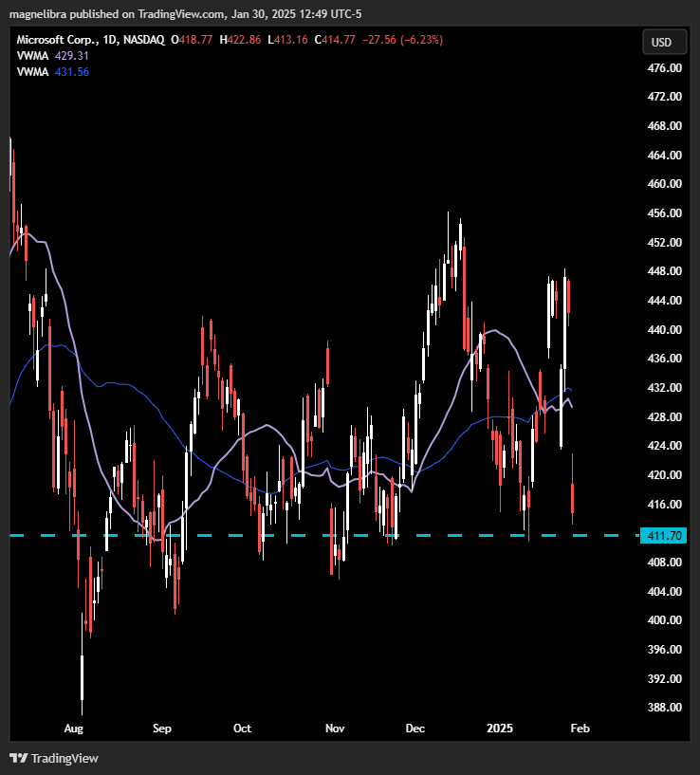
Task: Click the 392.00 price axis label
Action: pyautogui.click(x=664, y=678)
